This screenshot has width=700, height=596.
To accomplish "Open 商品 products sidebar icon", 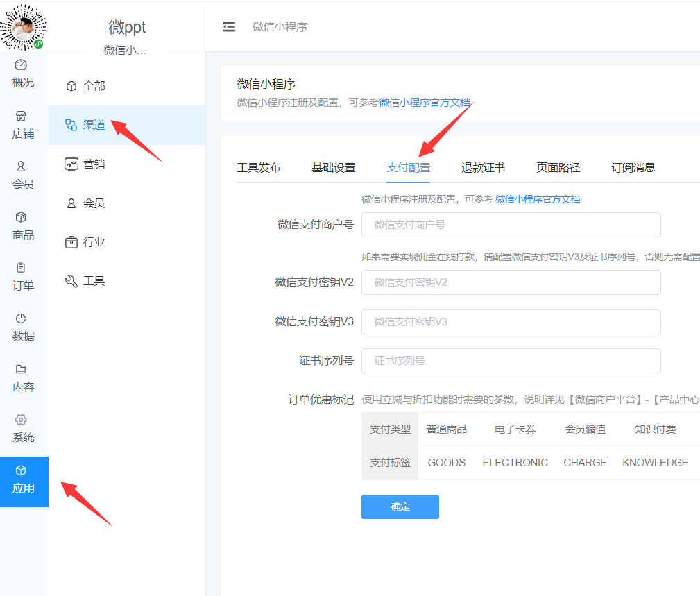I will pos(21,217).
